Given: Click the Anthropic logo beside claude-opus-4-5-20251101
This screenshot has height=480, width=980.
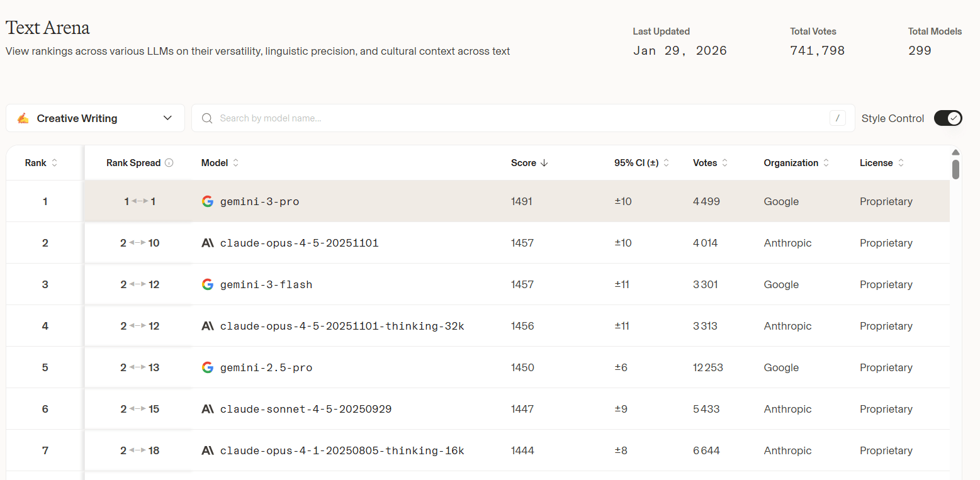Looking at the screenshot, I should [x=208, y=243].
